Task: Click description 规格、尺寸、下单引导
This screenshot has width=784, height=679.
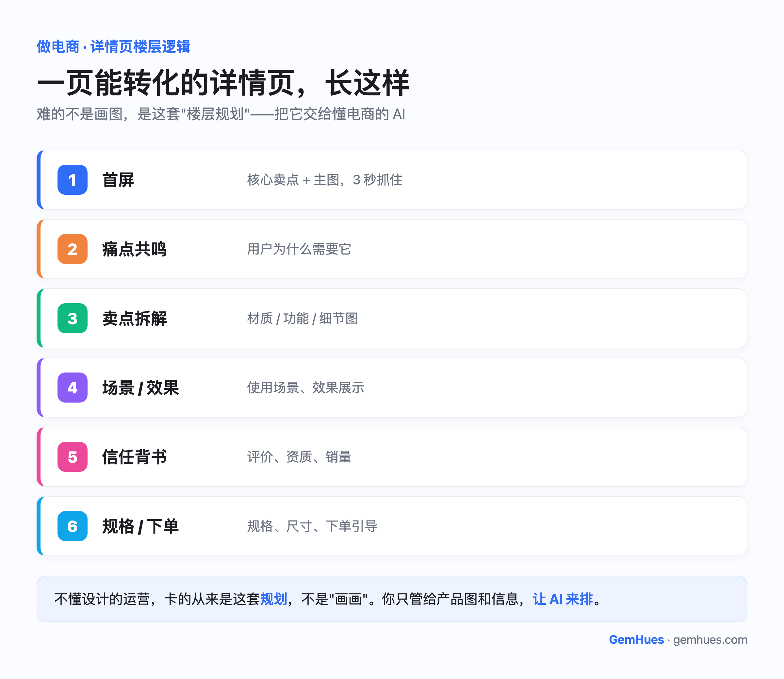Action: click(x=312, y=527)
